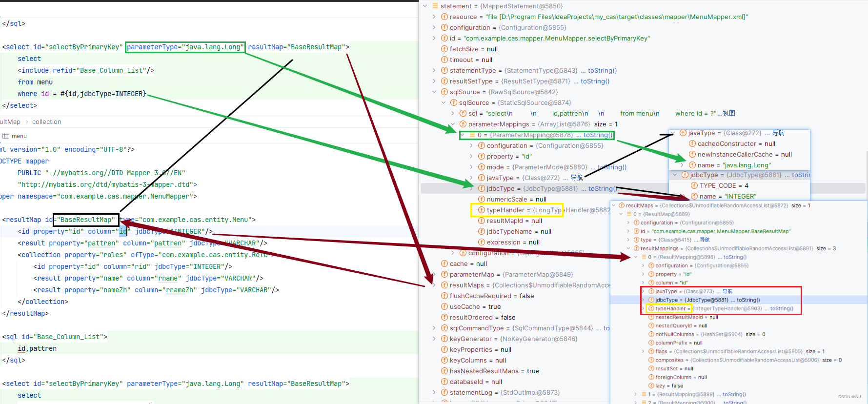Click toString() on ParameterMapping@5878 row
Image resolution: width=868 pixels, height=404 pixels.
[x=598, y=135]
